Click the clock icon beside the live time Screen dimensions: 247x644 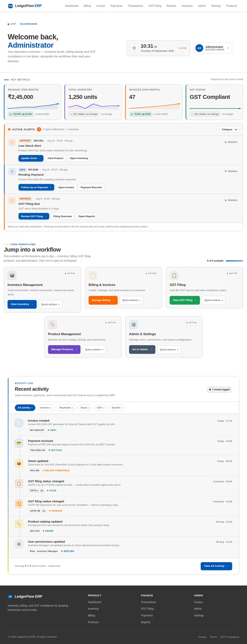tap(134, 48)
